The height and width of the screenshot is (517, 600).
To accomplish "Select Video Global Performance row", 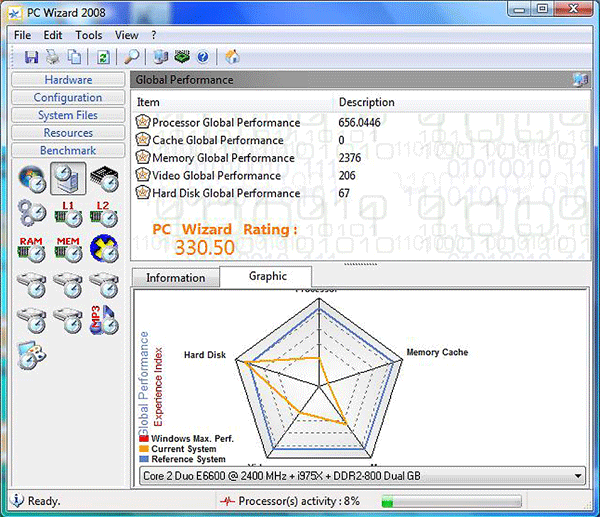I will point(361,175).
